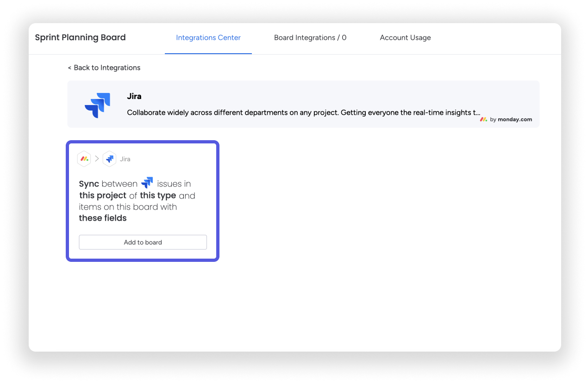Open the Integrations Center tab
Screen dimensions: 588x384
coord(208,38)
